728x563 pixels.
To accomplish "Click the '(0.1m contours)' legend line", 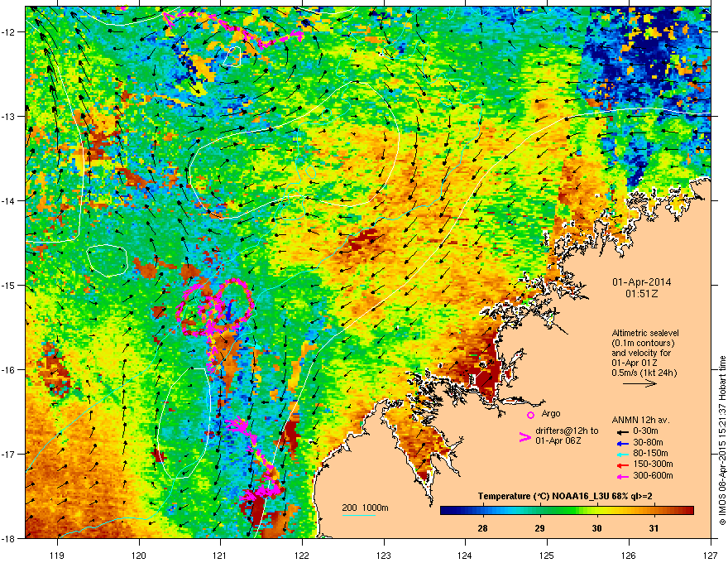I will [x=643, y=343].
